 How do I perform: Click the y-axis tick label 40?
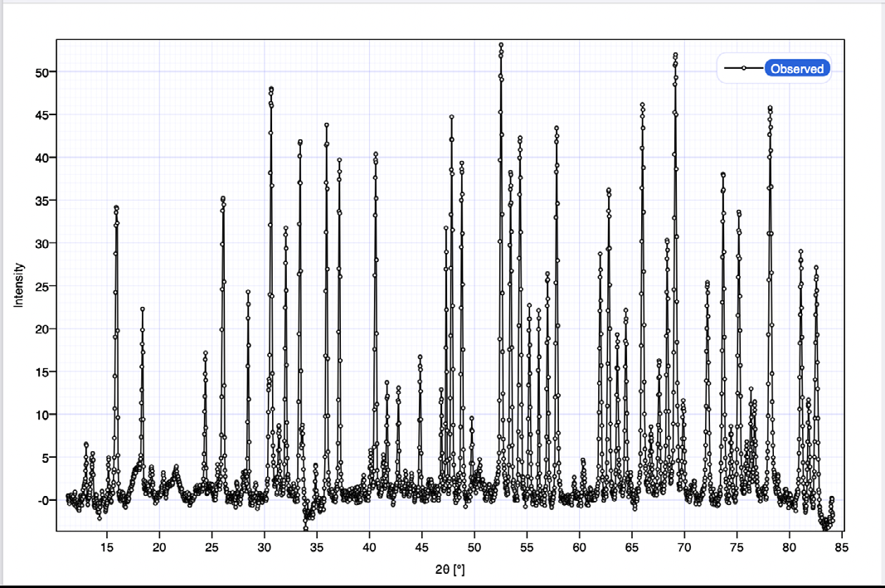click(41, 158)
